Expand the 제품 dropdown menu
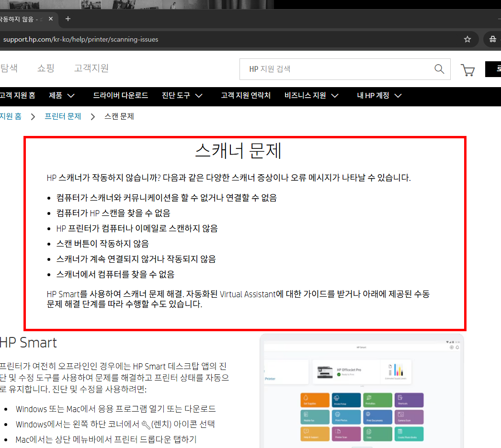This screenshot has width=501, height=448. pyautogui.click(x=61, y=95)
